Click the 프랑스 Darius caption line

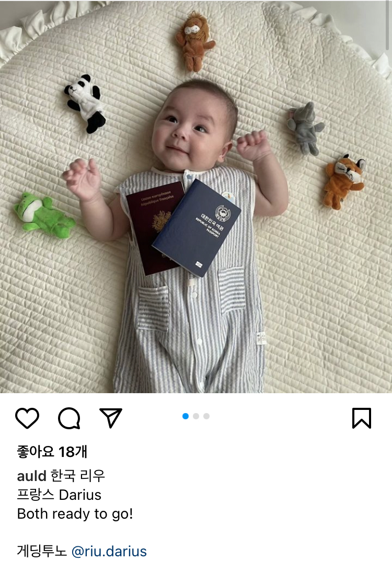59,495
